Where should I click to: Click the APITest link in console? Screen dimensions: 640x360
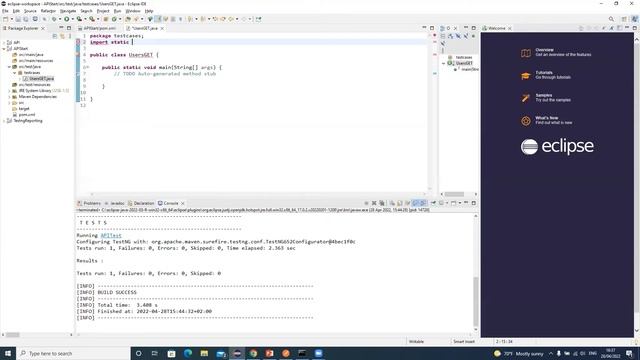tap(111, 236)
